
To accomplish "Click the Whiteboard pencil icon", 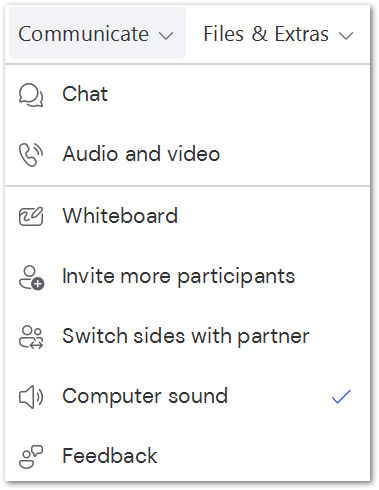I will click(31, 216).
